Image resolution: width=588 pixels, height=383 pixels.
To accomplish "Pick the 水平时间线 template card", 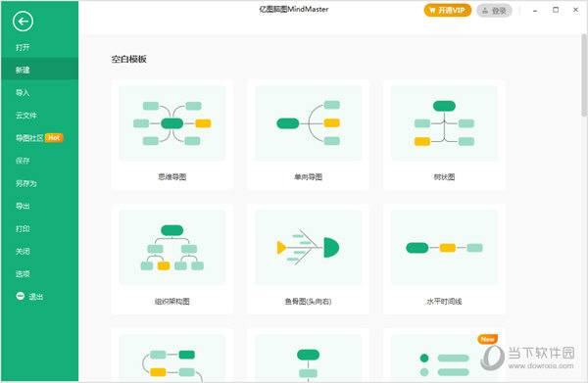I will coord(444,260).
